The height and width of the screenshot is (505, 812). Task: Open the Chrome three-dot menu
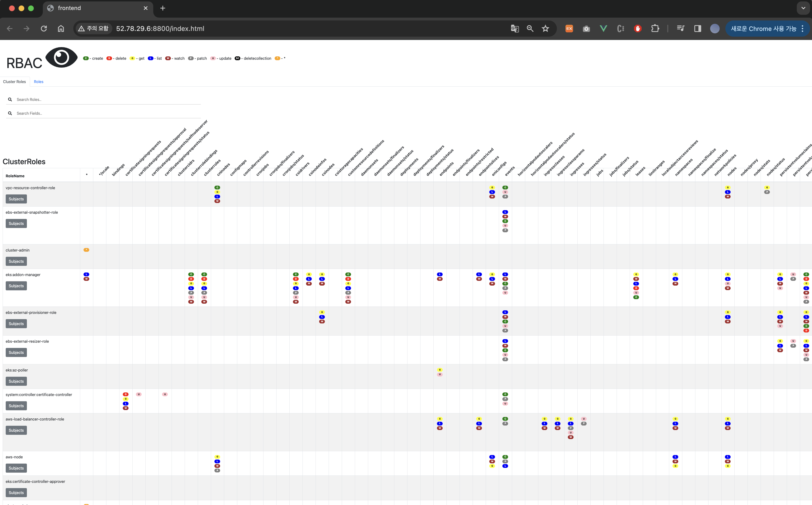(x=802, y=29)
